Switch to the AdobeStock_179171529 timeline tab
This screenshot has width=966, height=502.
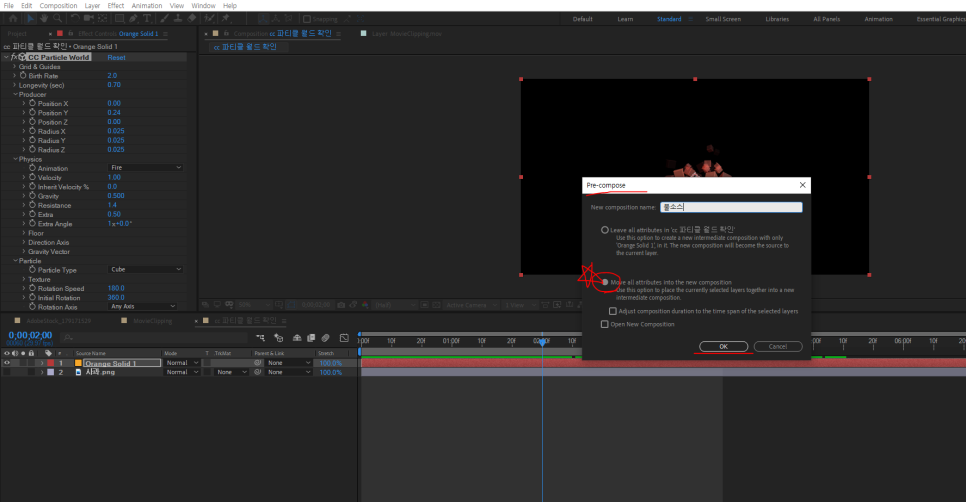pyautogui.click(x=59, y=320)
